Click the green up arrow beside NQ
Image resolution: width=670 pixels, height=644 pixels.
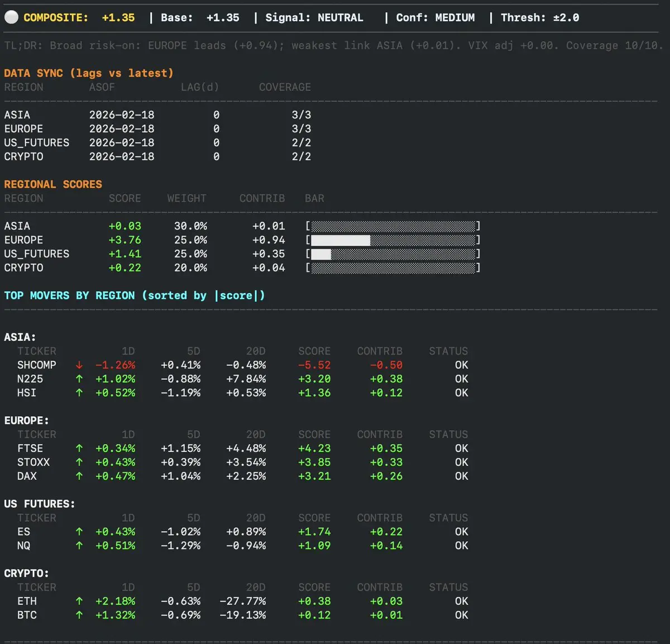79,546
